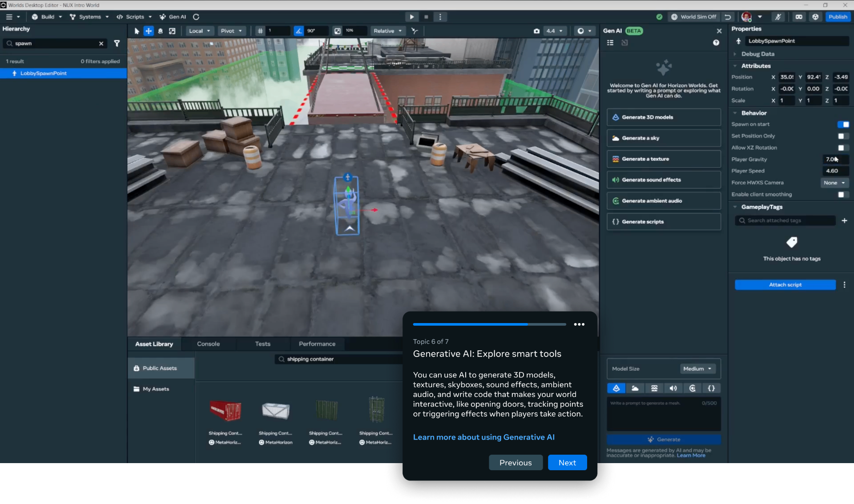Open the user avatar profile
Screen dimensions: 854x504
pos(746,17)
